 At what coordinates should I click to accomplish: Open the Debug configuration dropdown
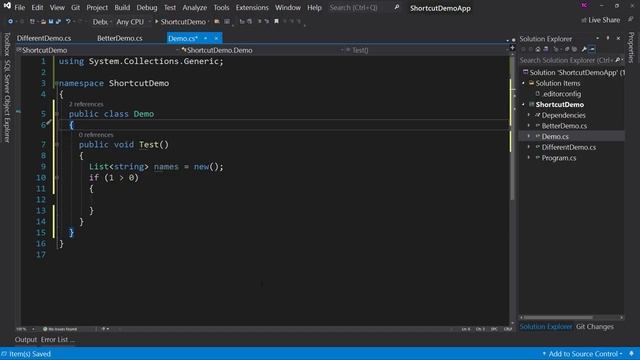point(102,22)
